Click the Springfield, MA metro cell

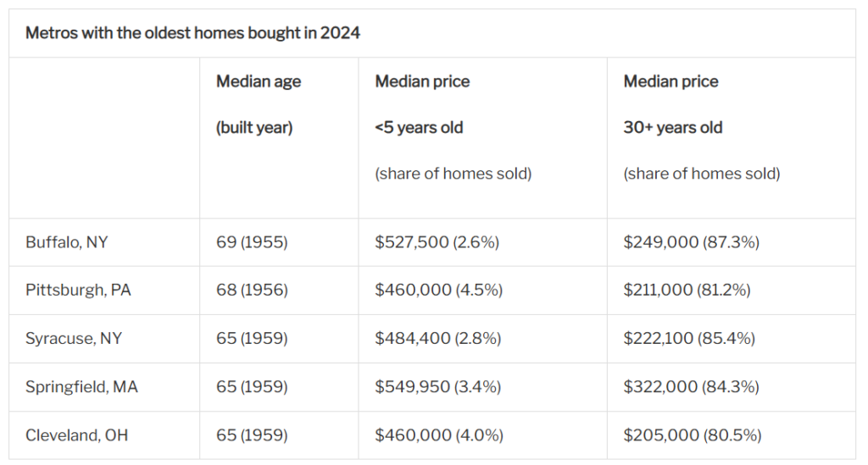click(x=81, y=387)
